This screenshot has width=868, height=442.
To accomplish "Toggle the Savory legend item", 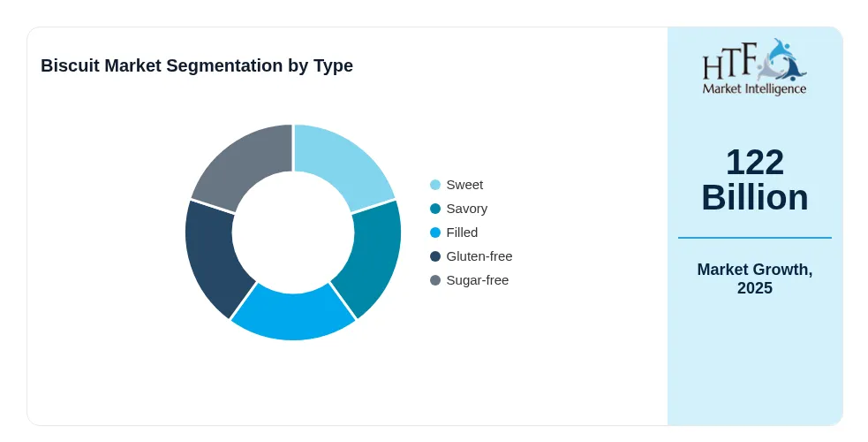I will pyautogui.click(x=459, y=209).
